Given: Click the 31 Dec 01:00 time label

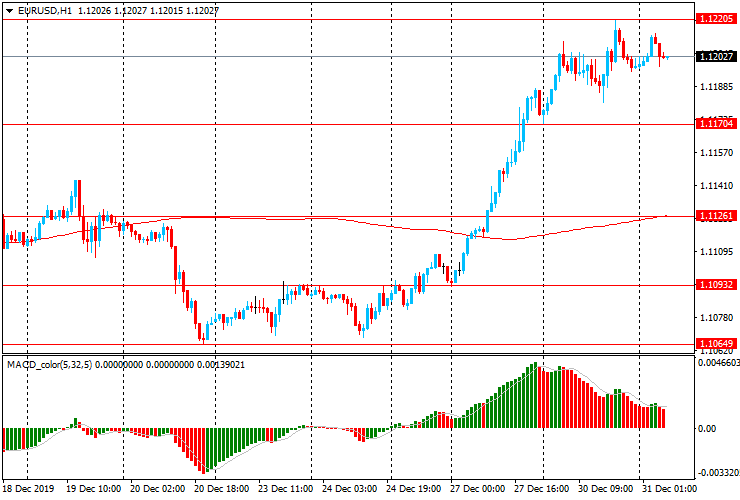Looking at the screenshot, I should [669, 489].
